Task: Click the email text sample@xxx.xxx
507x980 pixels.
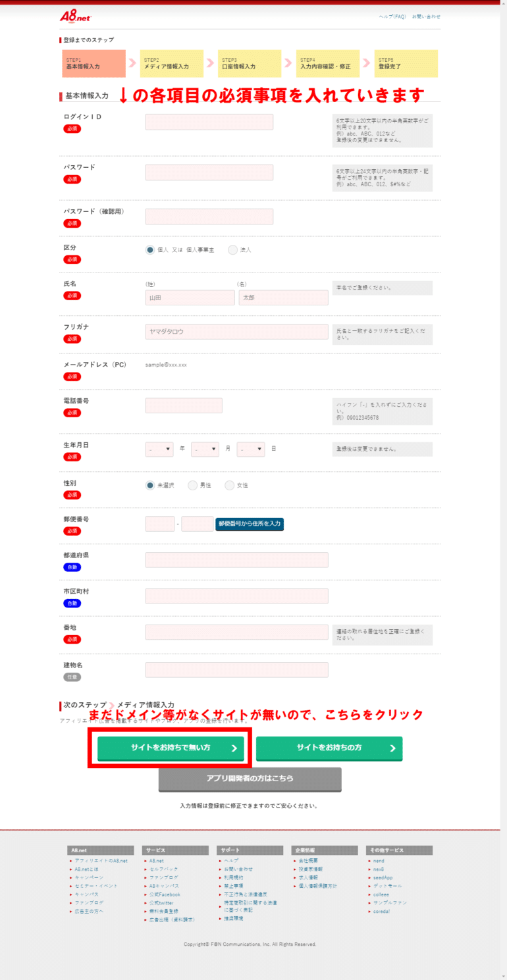Action: point(166,365)
